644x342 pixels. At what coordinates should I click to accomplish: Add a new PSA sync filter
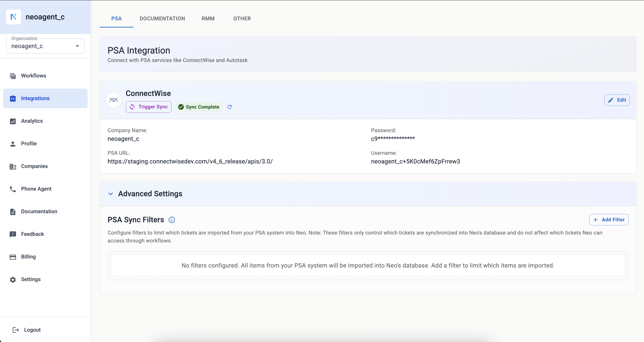coord(609,220)
